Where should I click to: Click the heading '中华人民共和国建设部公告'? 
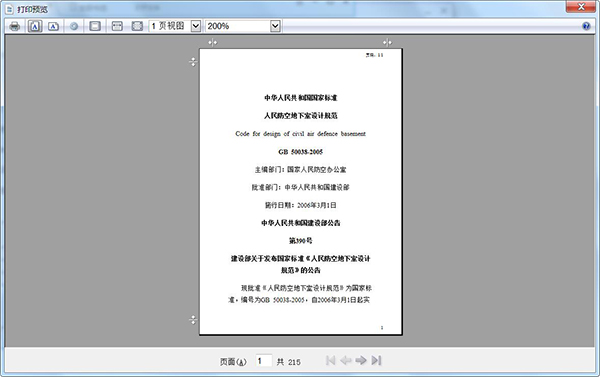(x=301, y=223)
